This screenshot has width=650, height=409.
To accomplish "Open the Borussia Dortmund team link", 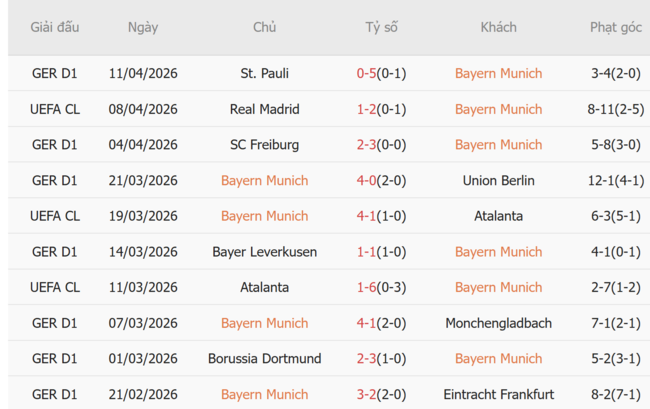I will 264,359.
